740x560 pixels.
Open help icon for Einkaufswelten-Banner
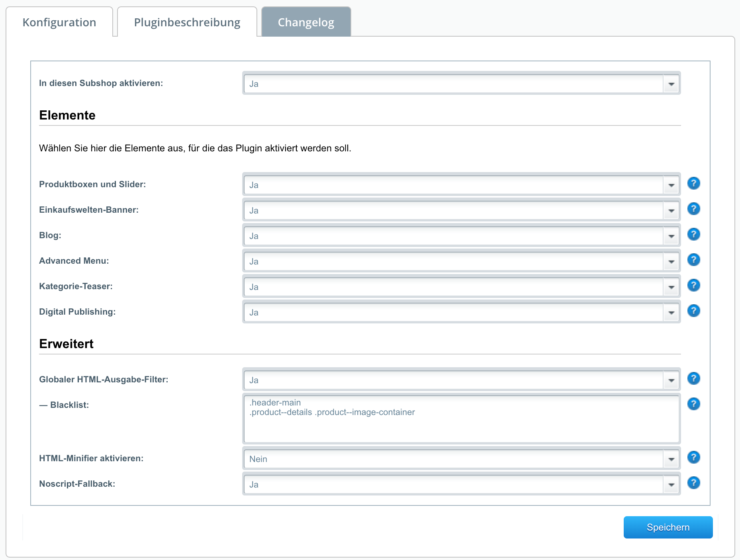(x=693, y=209)
